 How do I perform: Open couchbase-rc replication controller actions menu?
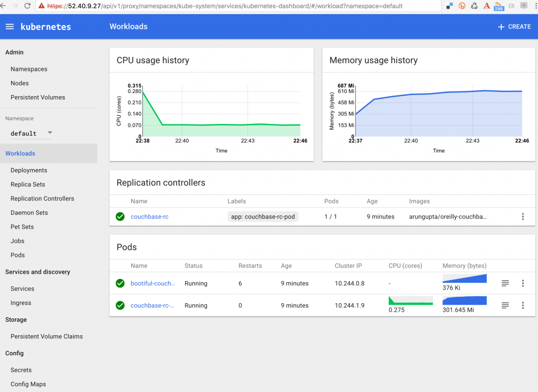523,216
